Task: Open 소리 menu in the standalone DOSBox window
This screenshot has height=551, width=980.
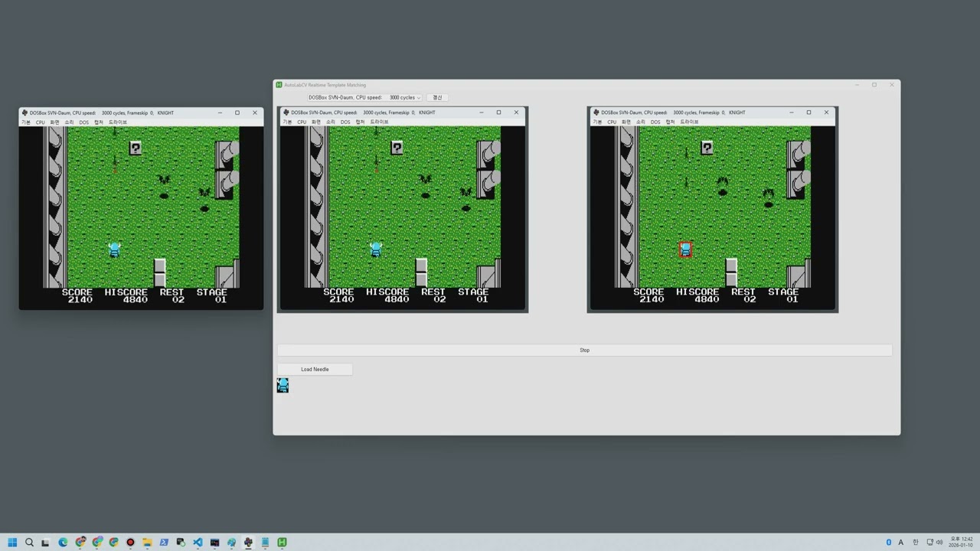Action: point(69,122)
